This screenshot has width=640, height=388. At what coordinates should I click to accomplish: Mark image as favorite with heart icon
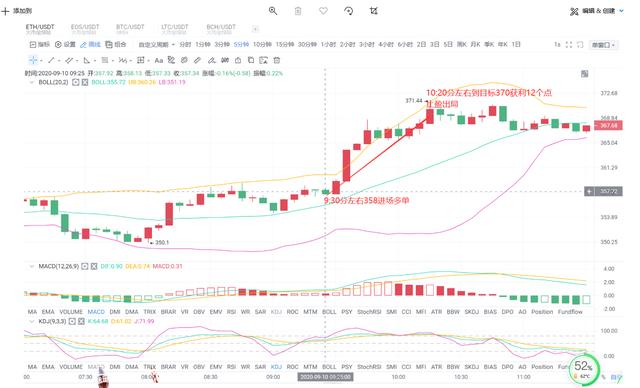(323, 11)
